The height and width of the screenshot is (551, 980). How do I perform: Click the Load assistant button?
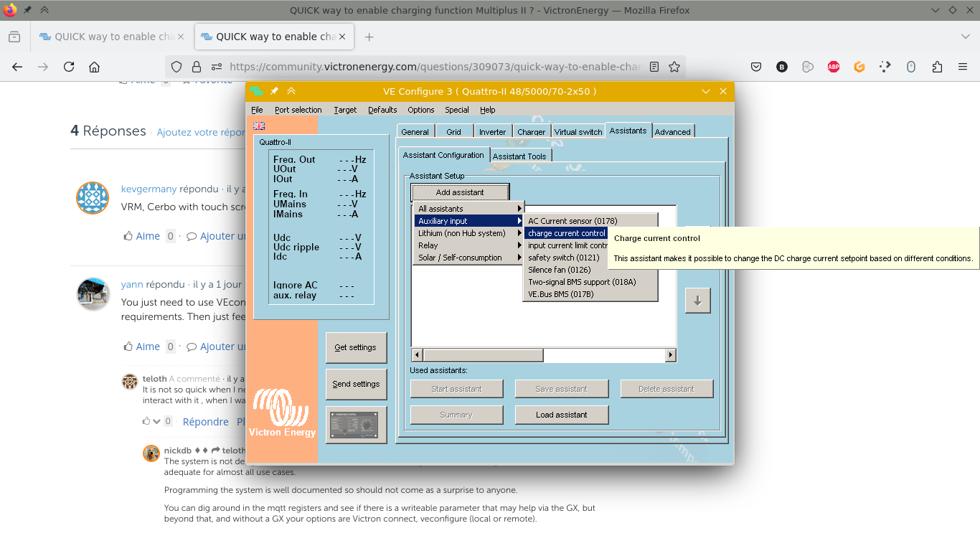pyautogui.click(x=562, y=415)
